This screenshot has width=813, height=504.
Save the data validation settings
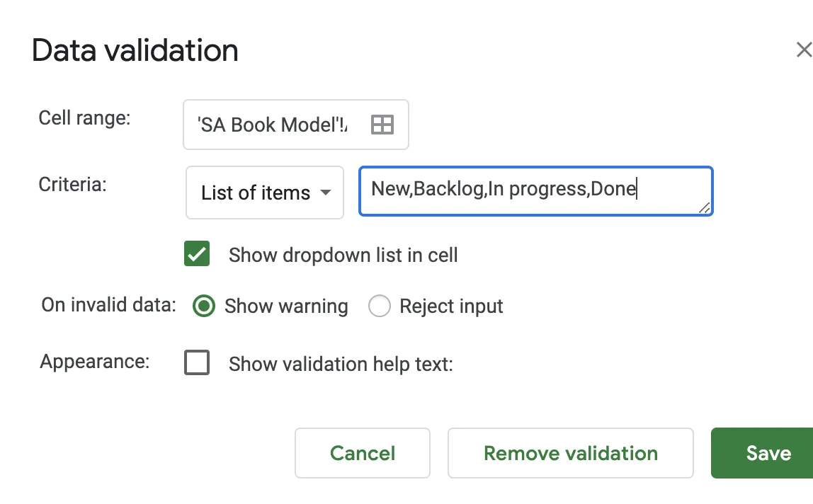click(x=768, y=453)
